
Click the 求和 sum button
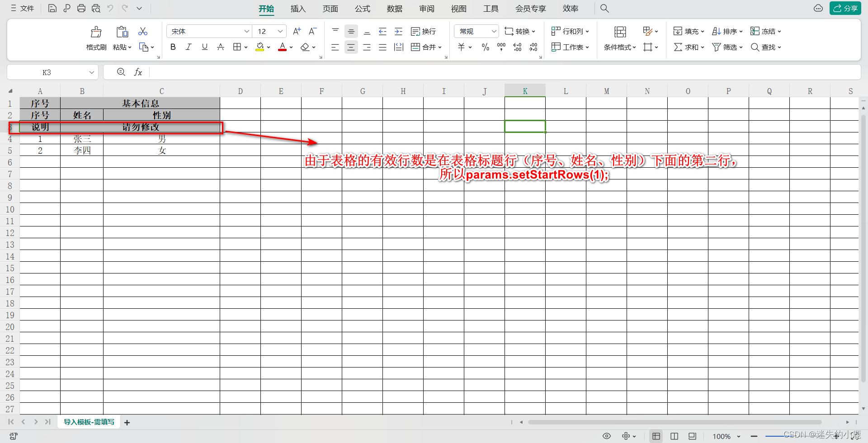[x=689, y=47]
